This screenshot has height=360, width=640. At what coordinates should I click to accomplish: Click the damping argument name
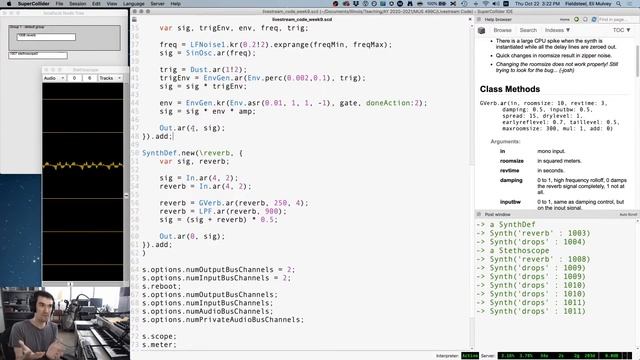tap(511, 180)
